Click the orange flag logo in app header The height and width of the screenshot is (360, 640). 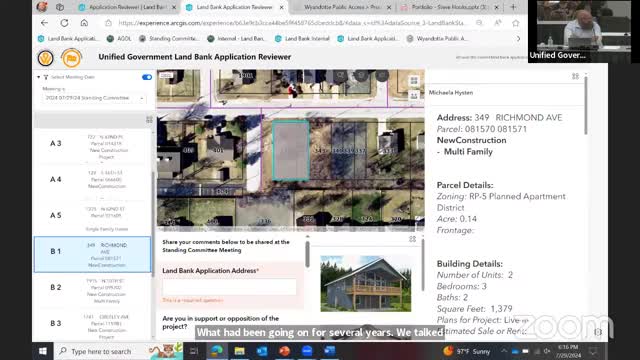pyautogui.click(x=71, y=58)
